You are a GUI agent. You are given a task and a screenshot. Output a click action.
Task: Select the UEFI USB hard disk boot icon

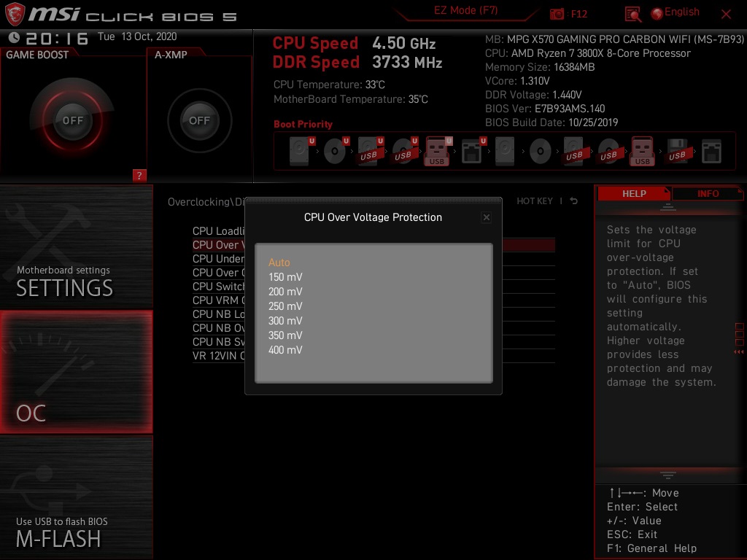pyautogui.click(x=371, y=151)
